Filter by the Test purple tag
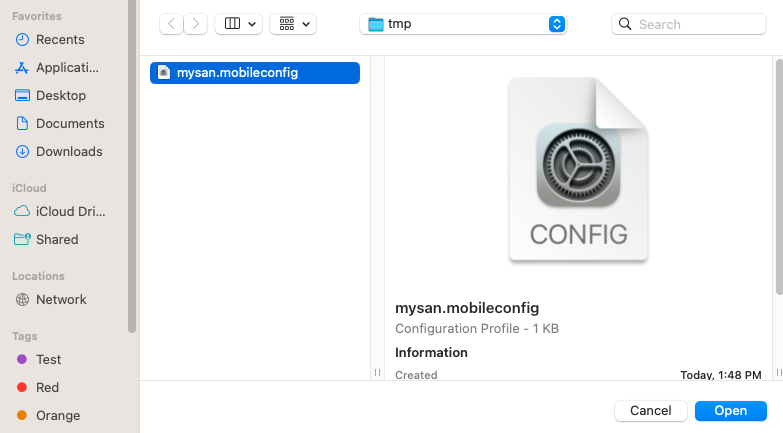783x433 pixels. point(39,359)
